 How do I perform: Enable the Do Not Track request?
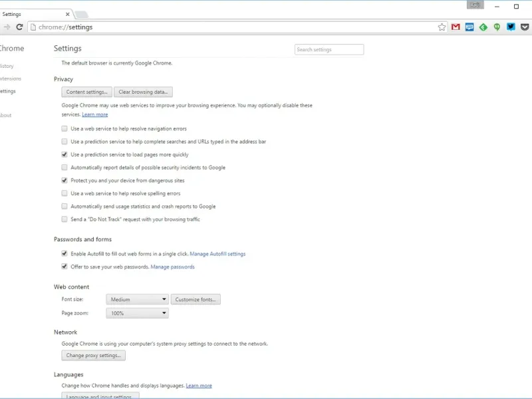click(x=65, y=219)
